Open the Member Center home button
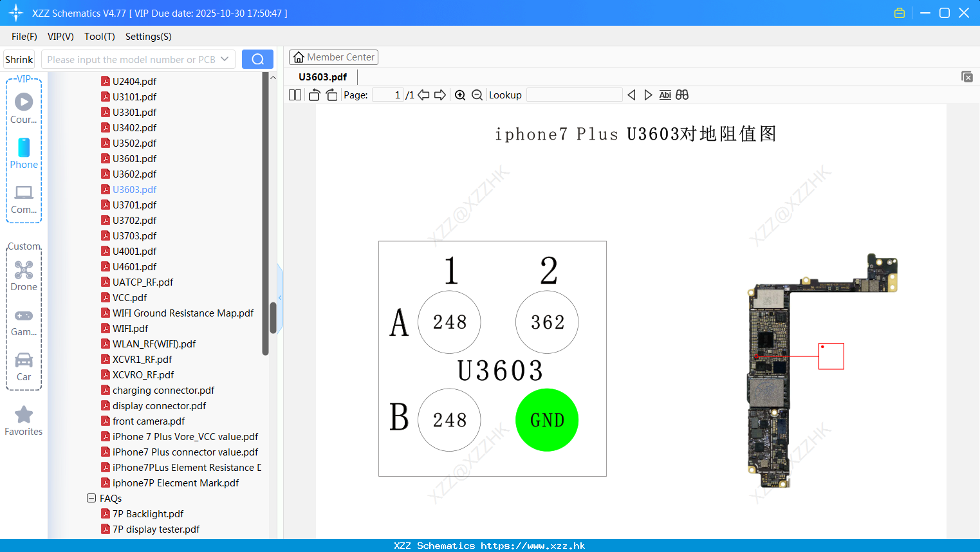This screenshot has width=980, height=552. [333, 57]
